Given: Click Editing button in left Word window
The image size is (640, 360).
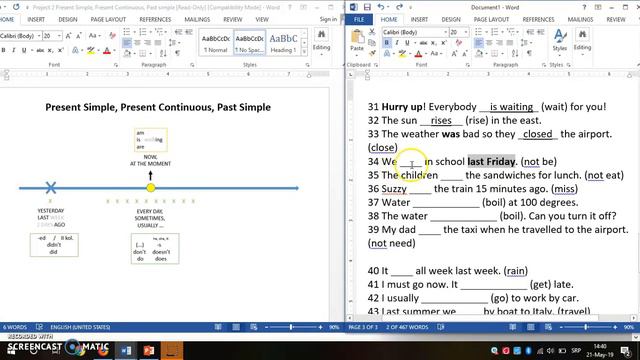Looking at the screenshot, I should pos(321,42).
